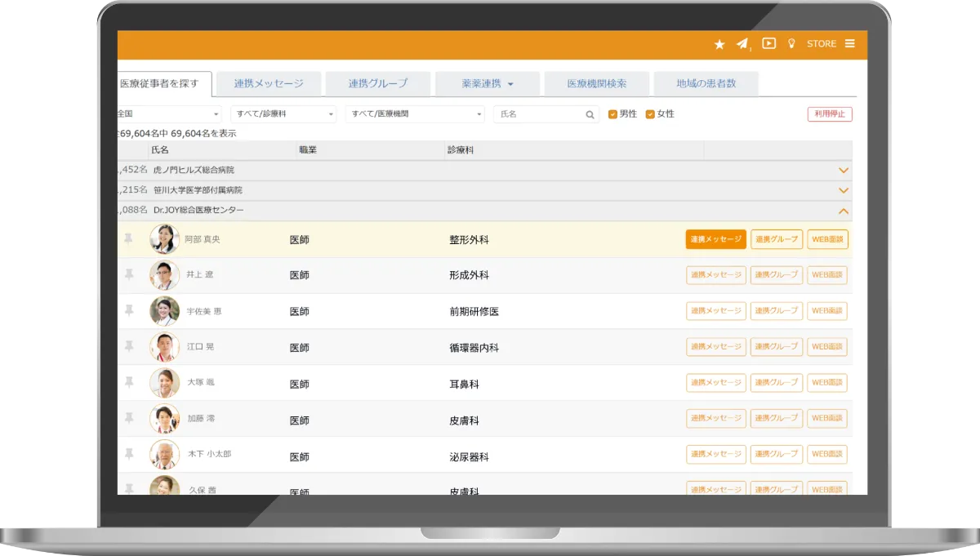This screenshot has height=556, width=980.
Task: Click WEB面談 button for 加藤 澪
Action: pyautogui.click(x=827, y=419)
